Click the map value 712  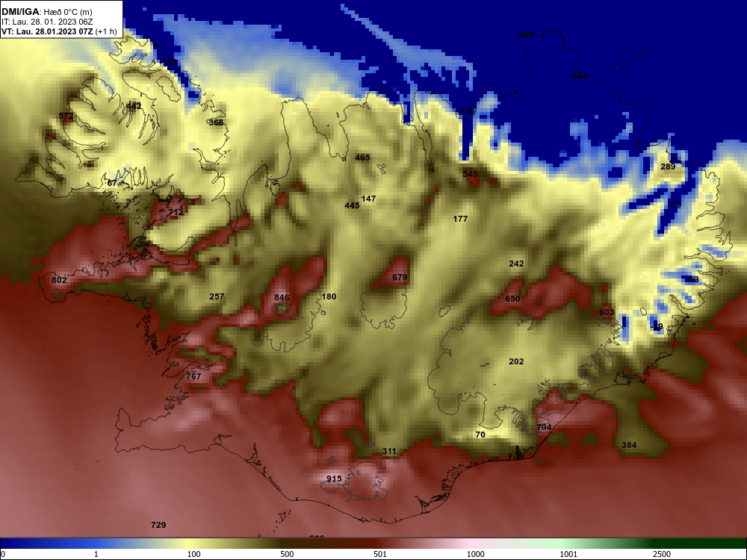click(x=176, y=212)
